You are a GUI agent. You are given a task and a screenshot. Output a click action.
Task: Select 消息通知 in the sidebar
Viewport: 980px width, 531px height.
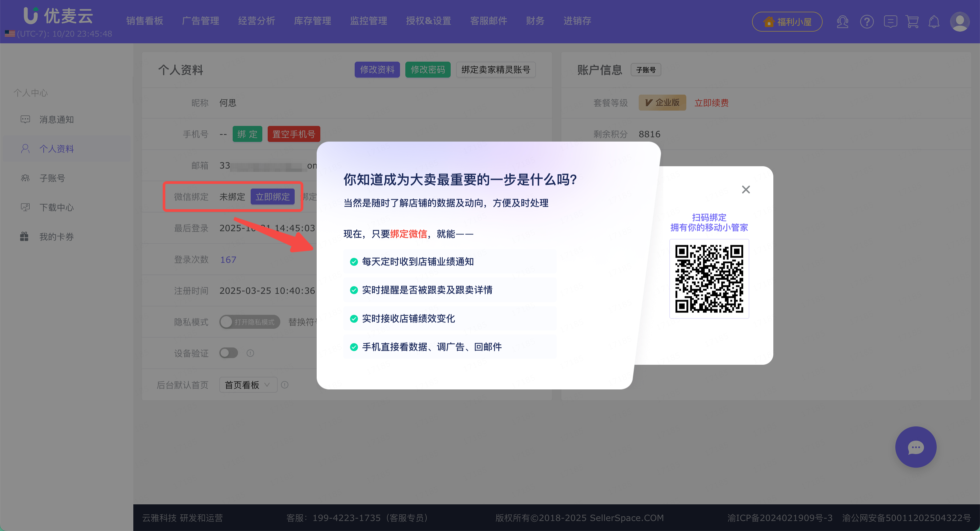(56, 120)
